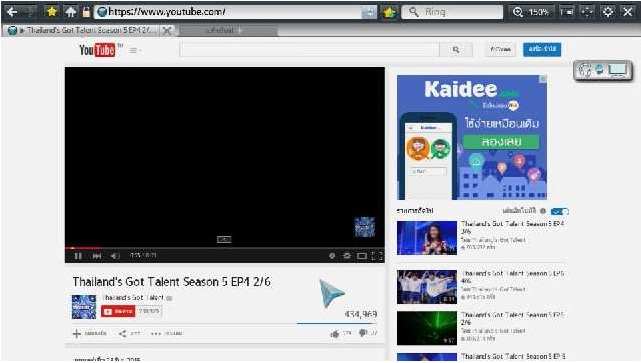Switch to theater mode view
The width and height of the screenshot is (641, 363).
[x=362, y=256]
